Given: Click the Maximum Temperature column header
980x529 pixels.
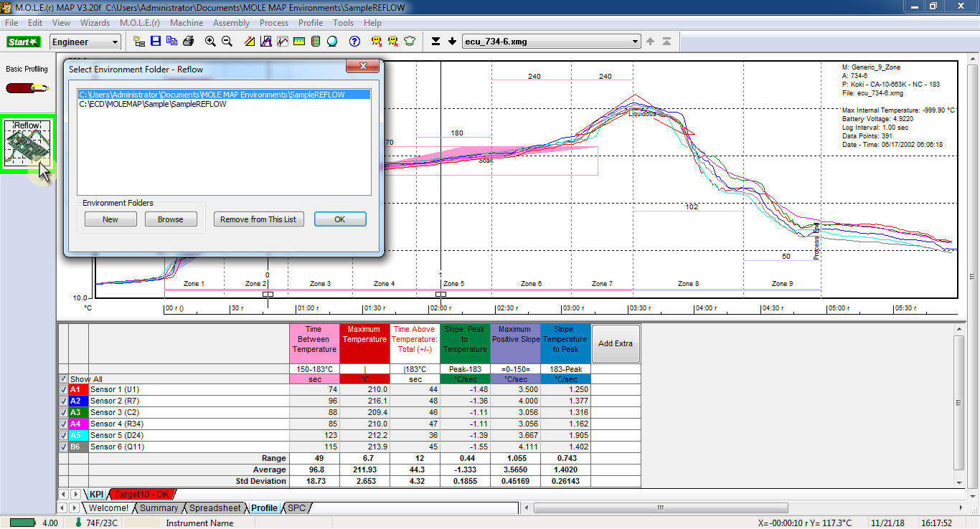Looking at the screenshot, I should coord(364,343).
